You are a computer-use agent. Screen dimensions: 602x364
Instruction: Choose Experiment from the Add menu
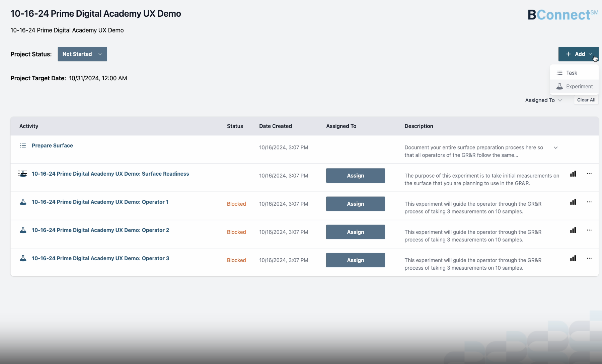tap(574, 86)
